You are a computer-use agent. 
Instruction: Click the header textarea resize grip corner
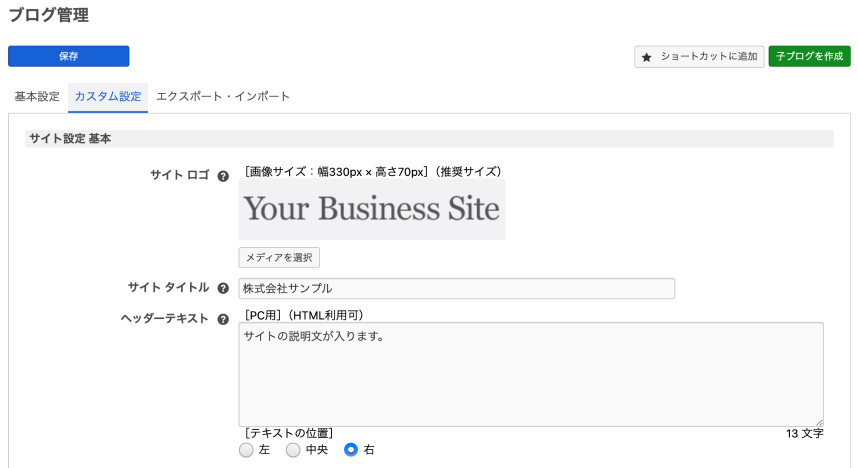[819, 423]
